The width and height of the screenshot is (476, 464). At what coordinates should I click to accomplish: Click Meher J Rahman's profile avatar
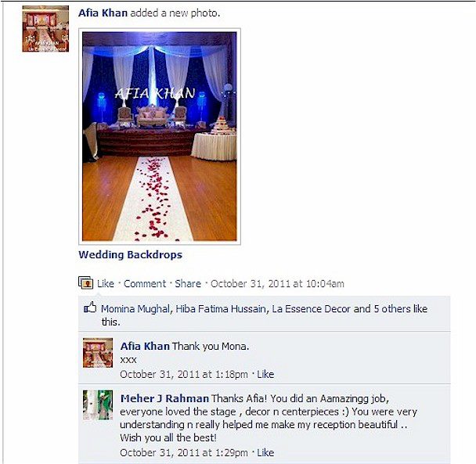[98, 405]
